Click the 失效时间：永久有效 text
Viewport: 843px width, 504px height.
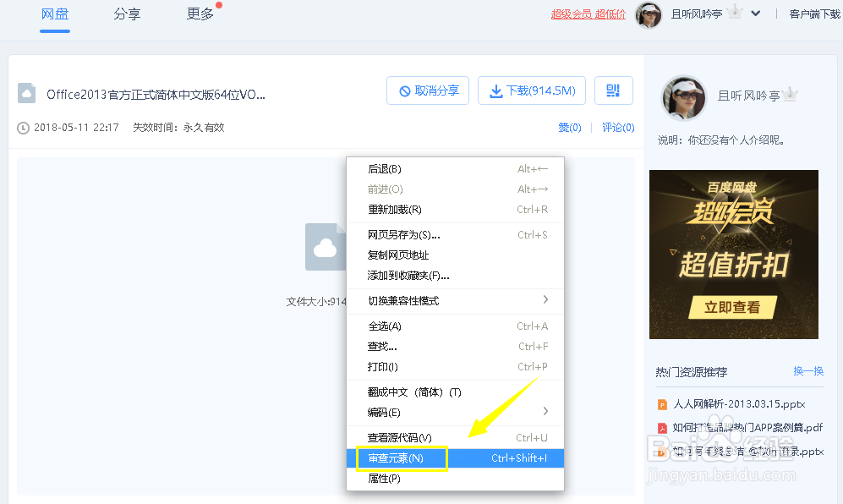[178, 128]
